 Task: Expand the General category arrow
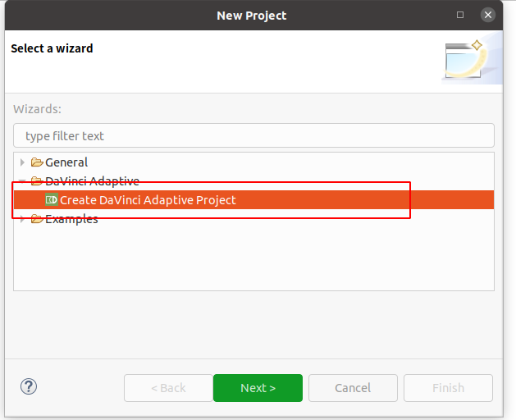pyautogui.click(x=22, y=162)
